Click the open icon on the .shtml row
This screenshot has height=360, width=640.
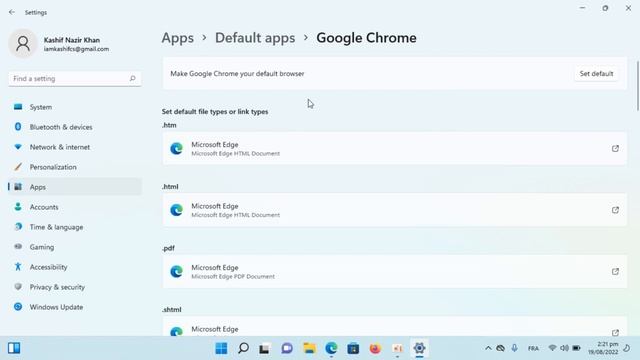click(x=615, y=332)
